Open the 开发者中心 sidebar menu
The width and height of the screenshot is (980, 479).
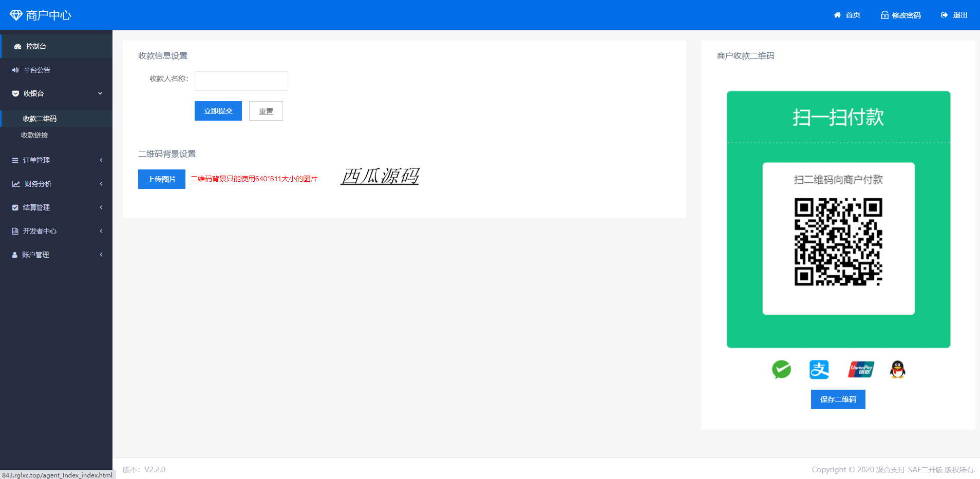(x=56, y=231)
